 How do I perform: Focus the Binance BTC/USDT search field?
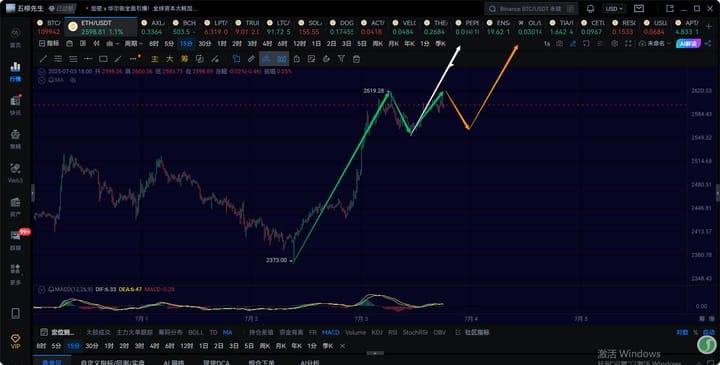click(x=531, y=9)
